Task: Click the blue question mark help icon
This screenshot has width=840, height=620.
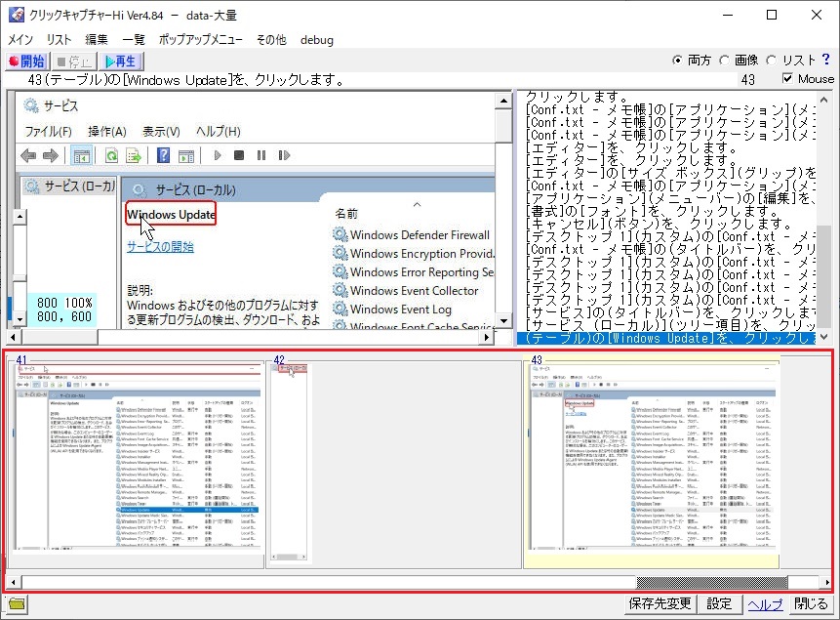Action: 826,59
